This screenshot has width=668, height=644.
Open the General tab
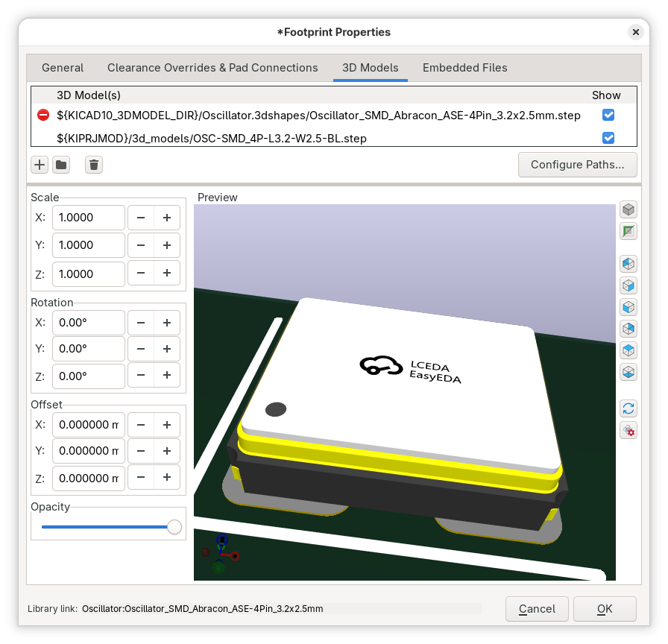tap(63, 68)
